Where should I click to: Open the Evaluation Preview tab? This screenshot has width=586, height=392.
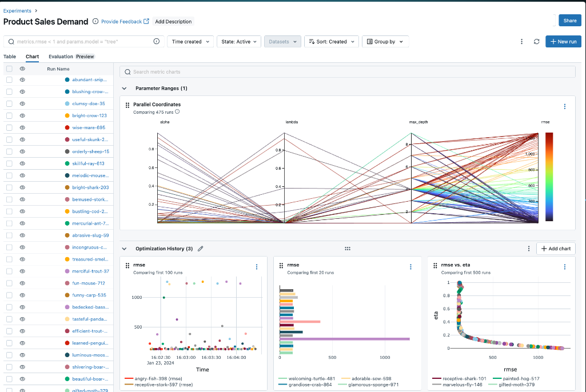click(71, 57)
